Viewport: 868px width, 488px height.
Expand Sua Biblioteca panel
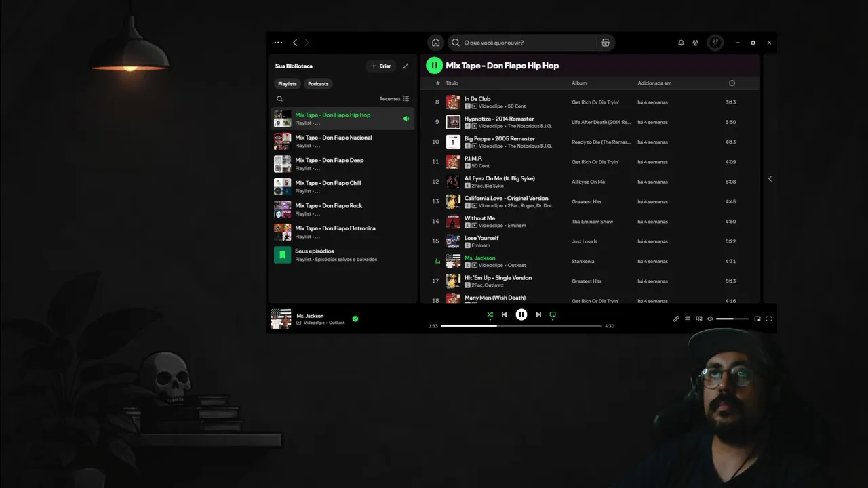tap(406, 66)
